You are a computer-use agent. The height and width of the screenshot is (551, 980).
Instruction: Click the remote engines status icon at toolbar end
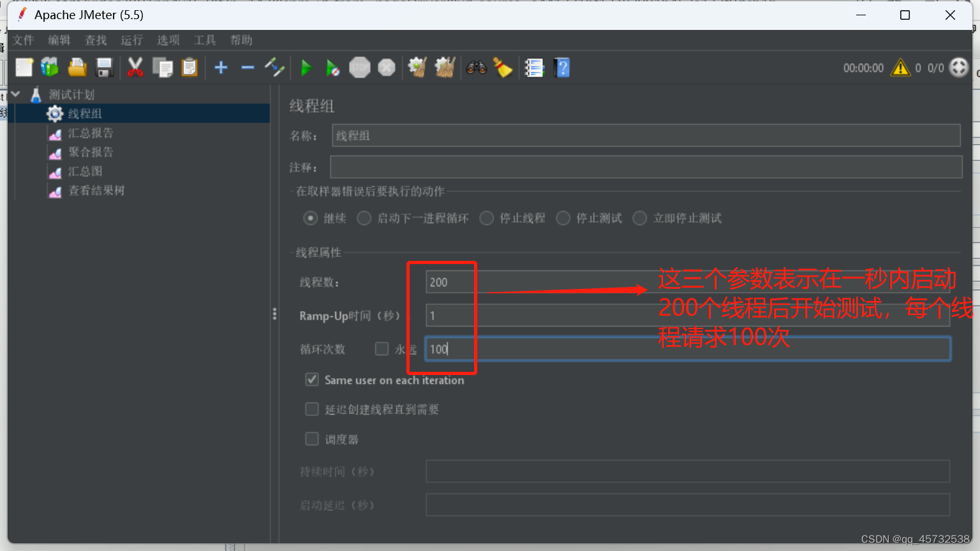959,67
